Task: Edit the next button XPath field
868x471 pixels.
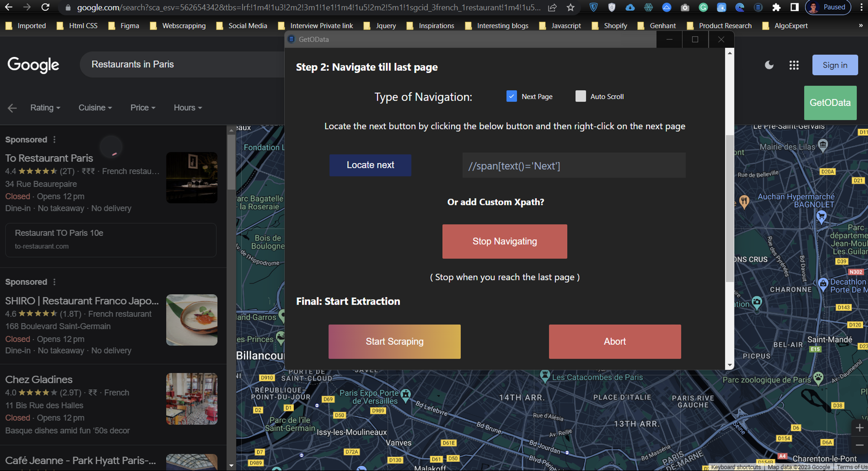Action: point(574,165)
